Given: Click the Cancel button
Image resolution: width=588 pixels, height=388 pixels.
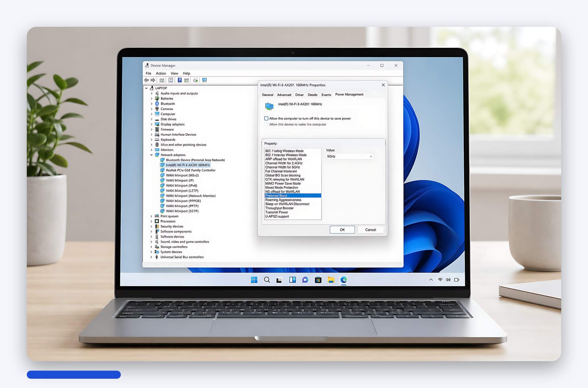Looking at the screenshot, I should (x=371, y=230).
